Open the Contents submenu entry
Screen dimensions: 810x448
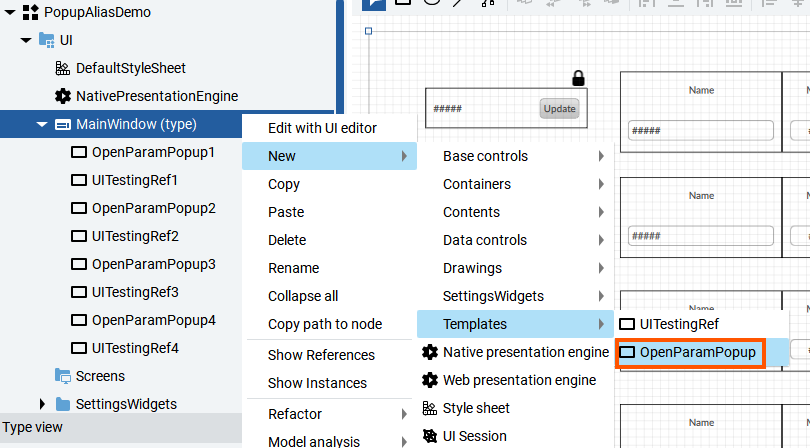pyautogui.click(x=515, y=212)
